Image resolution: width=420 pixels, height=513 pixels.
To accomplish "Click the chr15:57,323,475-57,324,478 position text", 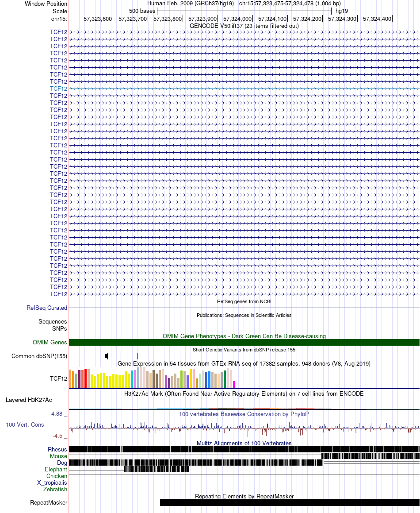I will click(290, 3).
